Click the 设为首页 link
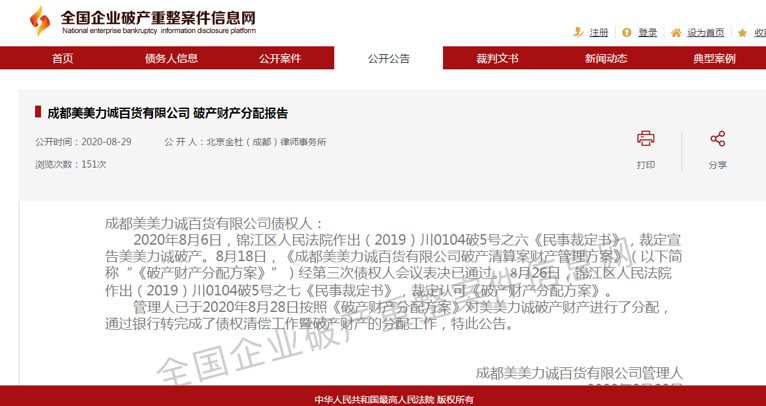766x406 pixels. pos(705,33)
